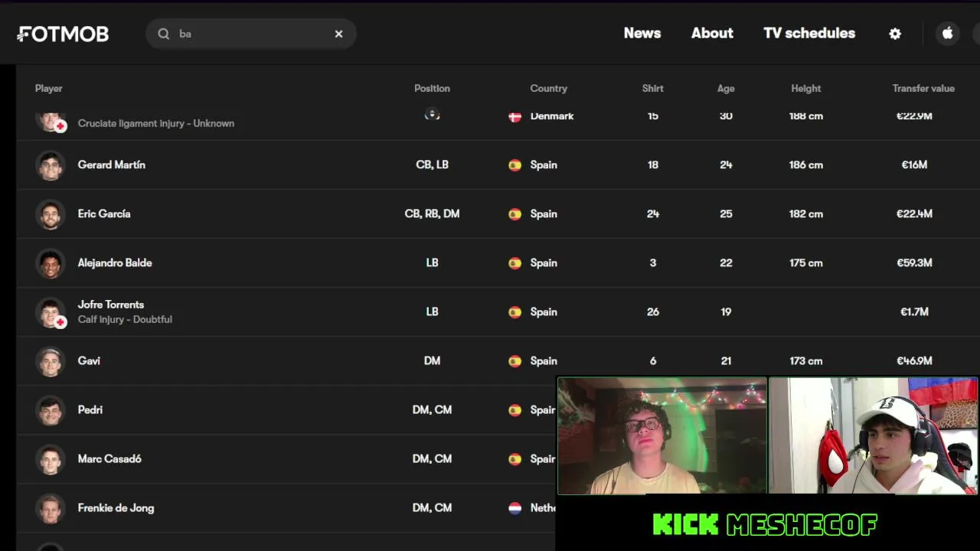980x551 pixels.
Task: Click Spain flag in Gerard Martín row
Action: pos(514,165)
